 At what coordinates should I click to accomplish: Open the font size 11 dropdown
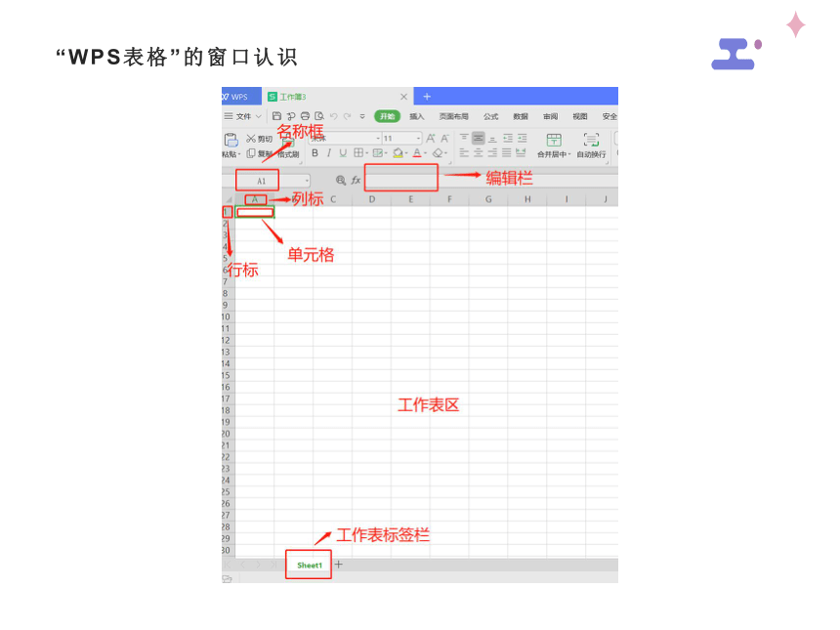pyautogui.click(x=418, y=139)
